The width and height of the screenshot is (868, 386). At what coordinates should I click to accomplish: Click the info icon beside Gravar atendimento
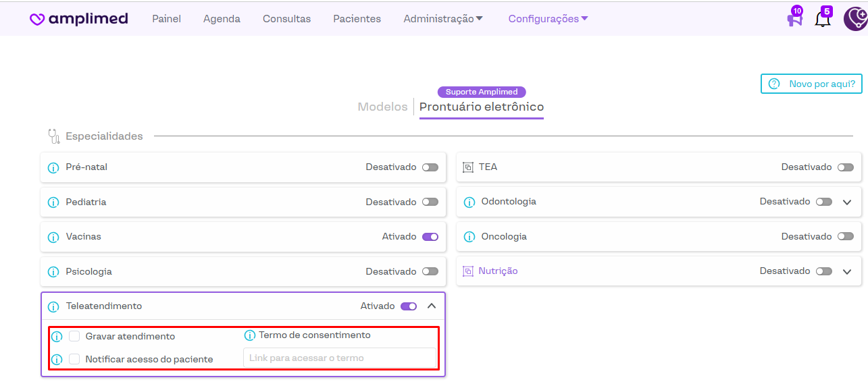pyautogui.click(x=57, y=337)
